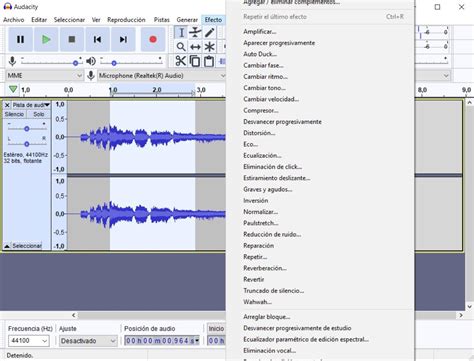Choose Aparecer progresivamente effect
This screenshot has height=361, width=474.
(279, 43)
